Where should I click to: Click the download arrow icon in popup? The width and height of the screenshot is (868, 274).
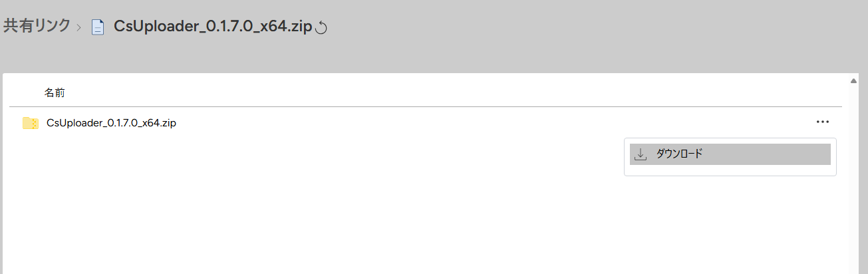pos(641,154)
